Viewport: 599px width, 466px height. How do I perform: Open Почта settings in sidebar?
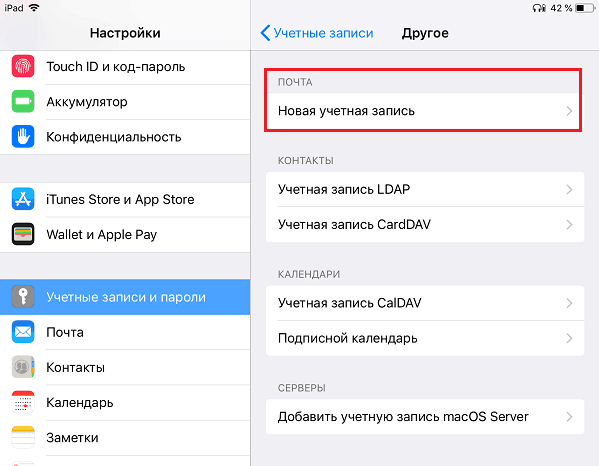pyautogui.click(x=125, y=332)
